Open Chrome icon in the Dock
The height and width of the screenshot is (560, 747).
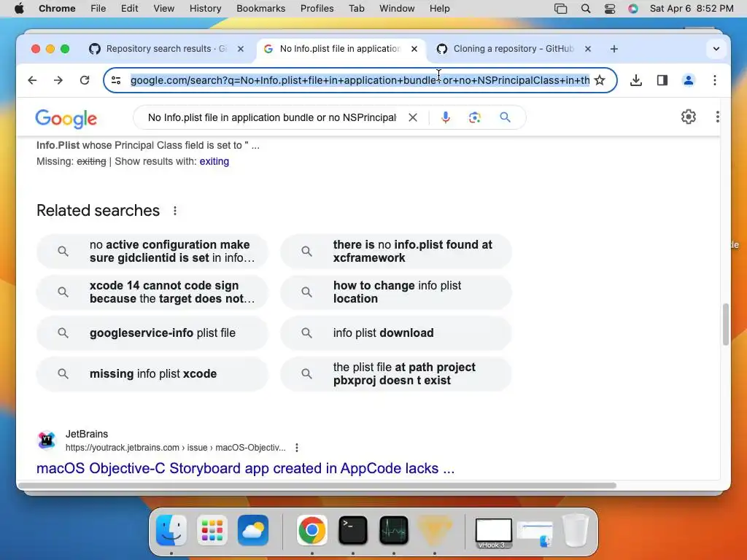pos(312,530)
